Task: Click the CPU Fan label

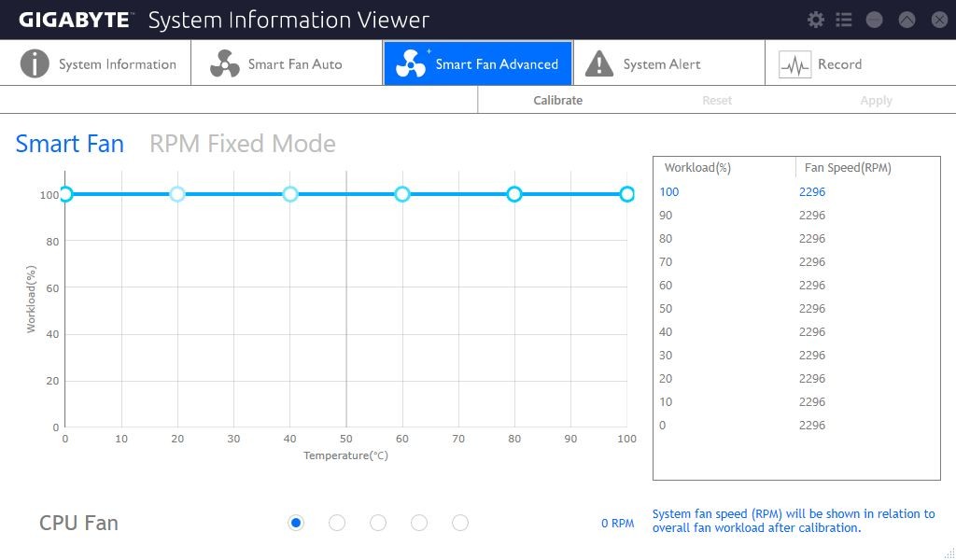Action: tap(78, 523)
